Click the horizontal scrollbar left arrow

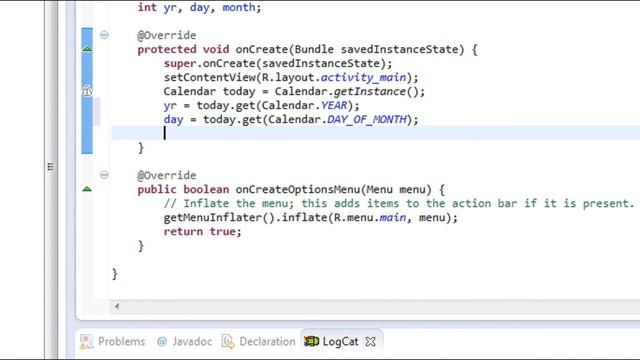tap(117, 306)
